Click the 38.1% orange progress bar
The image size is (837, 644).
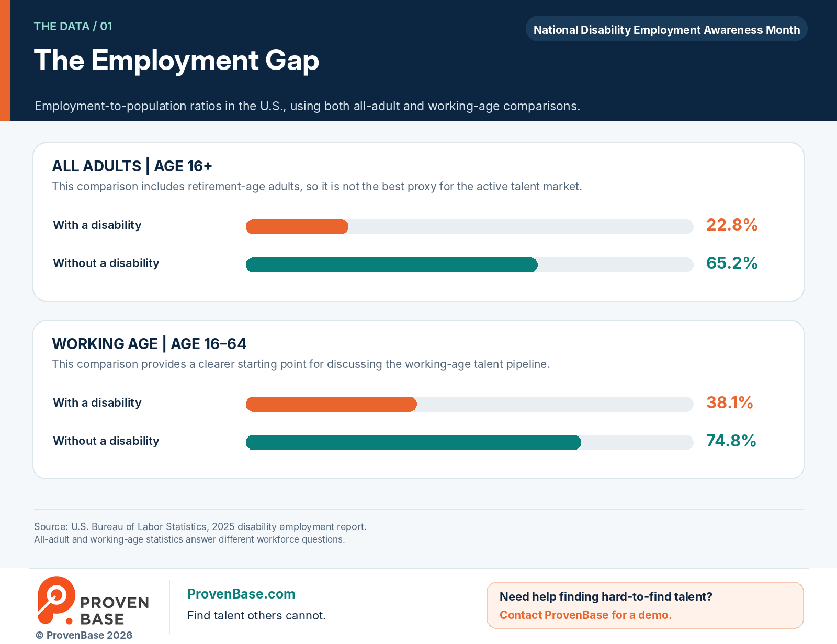pos(331,404)
